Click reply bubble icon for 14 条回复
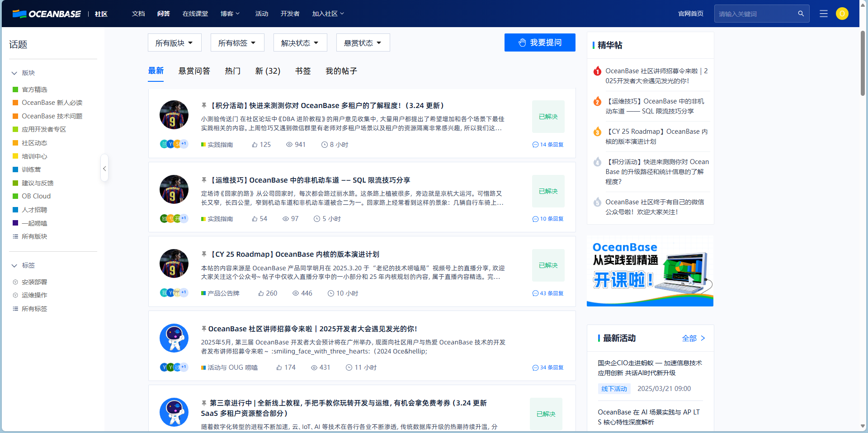This screenshot has width=868, height=433. tap(535, 145)
